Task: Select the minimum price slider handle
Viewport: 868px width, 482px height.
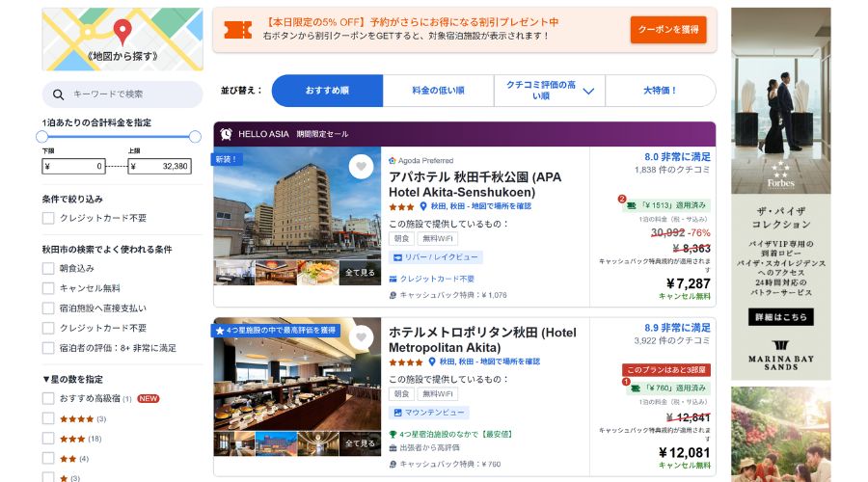Action: click(x=42, y=137)
